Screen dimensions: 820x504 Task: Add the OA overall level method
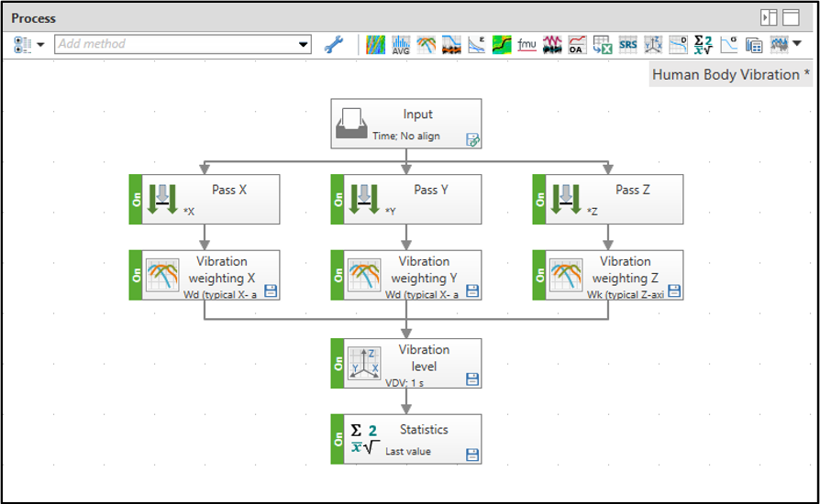577,45
